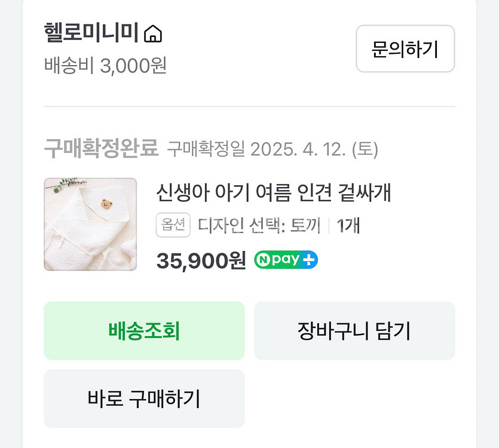499x448 pixels.
Task: Click the 배송비 3,000원 shipping fee text
Action: click(x=105, y=65)
